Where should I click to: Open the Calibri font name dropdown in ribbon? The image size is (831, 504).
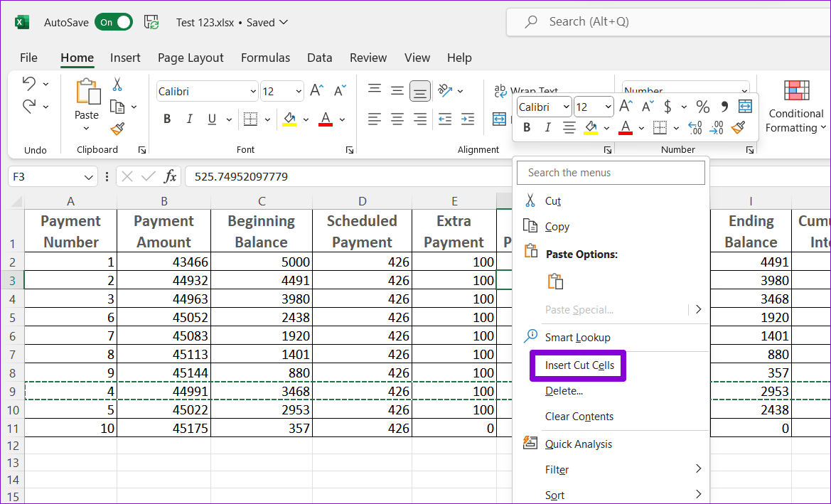tap(253, 92)
